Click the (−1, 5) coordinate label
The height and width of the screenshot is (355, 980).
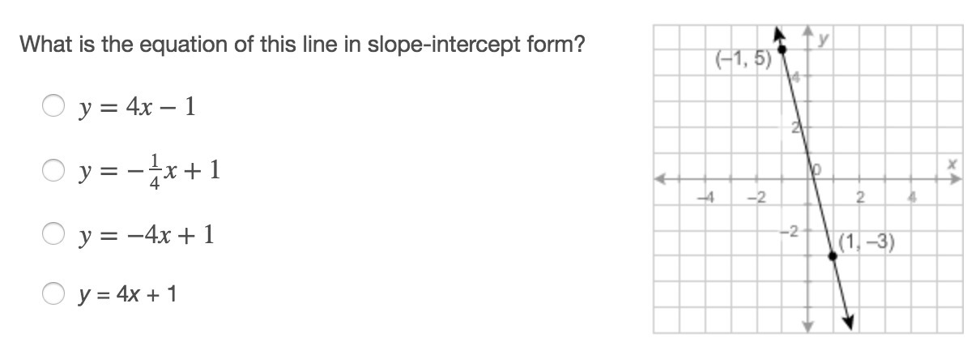tap(743, 59)
